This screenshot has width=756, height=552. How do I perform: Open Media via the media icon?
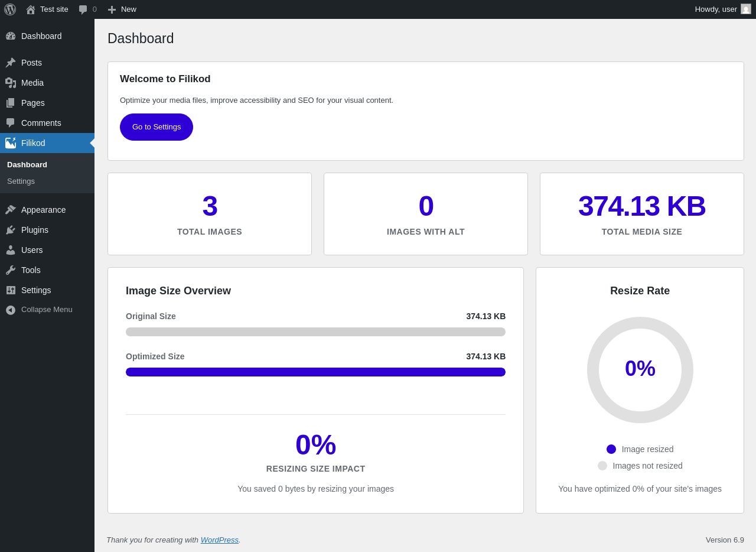pyautogui.click(x=11, y=83)
